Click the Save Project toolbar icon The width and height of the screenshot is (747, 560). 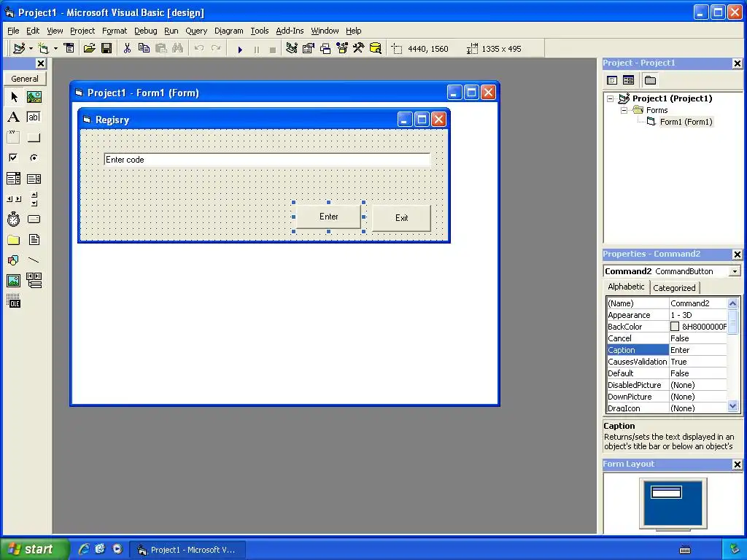107,49
